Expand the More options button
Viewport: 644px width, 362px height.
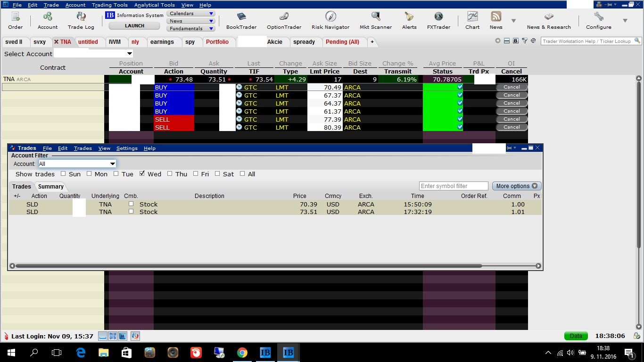coord(517,186)
